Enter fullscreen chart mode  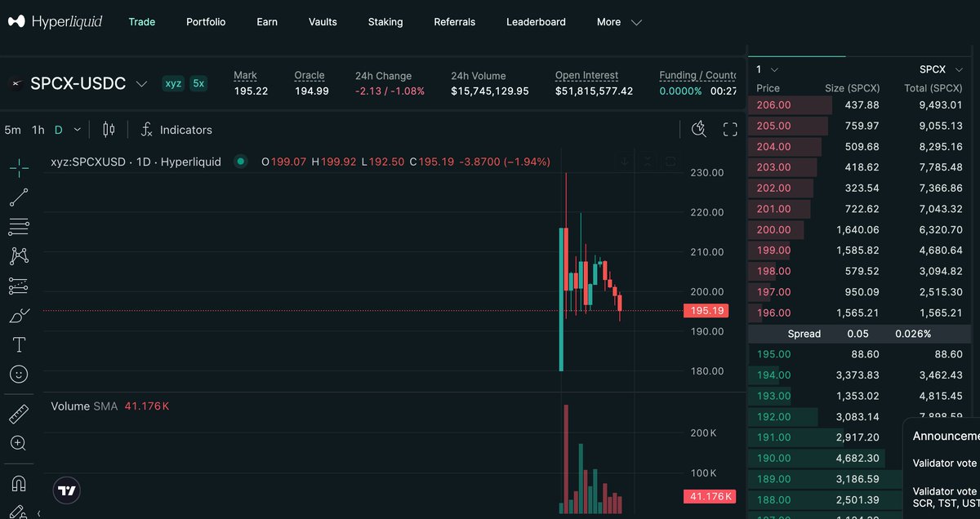coord(730,129)
